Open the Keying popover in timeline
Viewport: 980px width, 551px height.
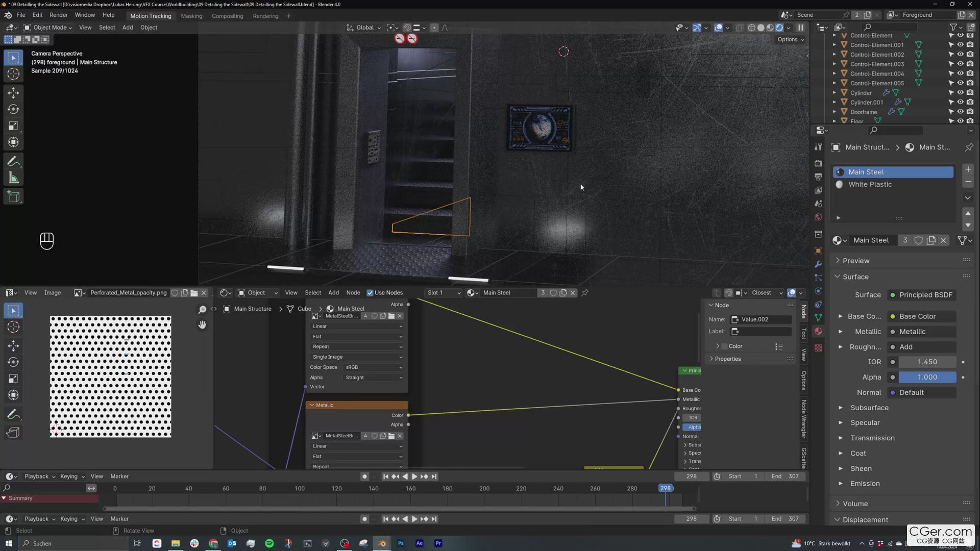point(72,477)
